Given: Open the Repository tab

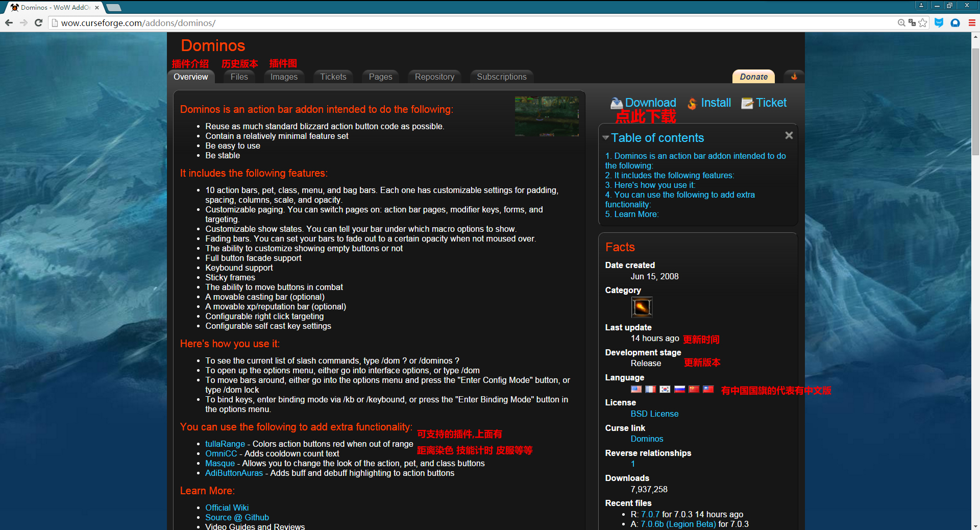Looking at the screenshot, I should click(x=434, y=77).
